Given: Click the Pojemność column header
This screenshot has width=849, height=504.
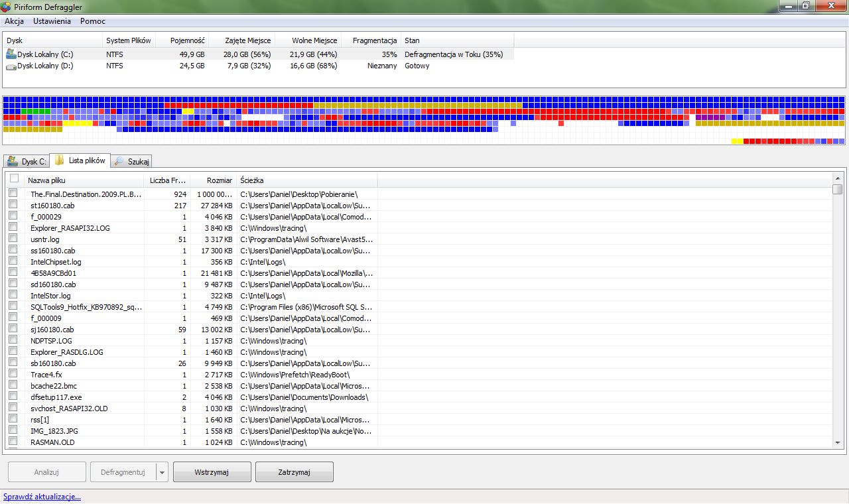Looking at the screenshot, I should click(x=182, y=40).
